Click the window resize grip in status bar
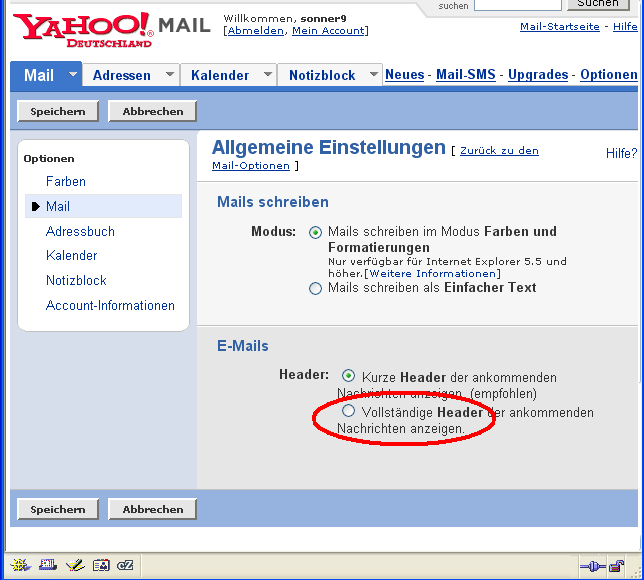 (x=637, y=573)
